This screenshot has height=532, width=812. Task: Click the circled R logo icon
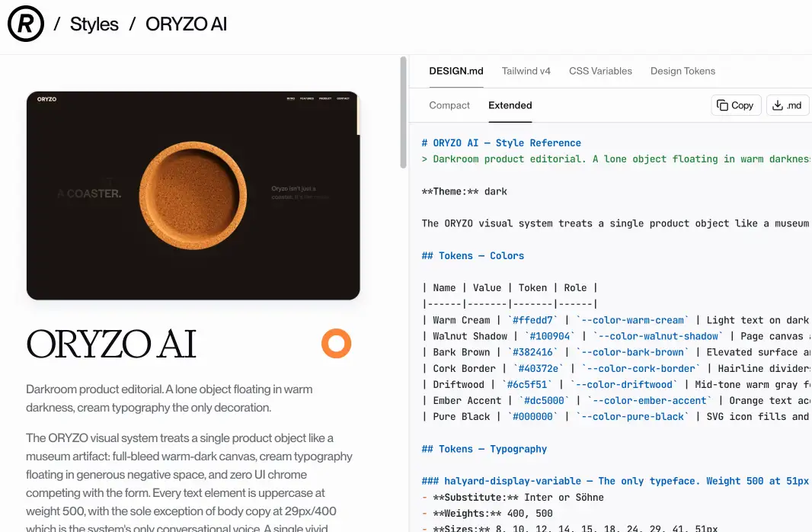25,24
